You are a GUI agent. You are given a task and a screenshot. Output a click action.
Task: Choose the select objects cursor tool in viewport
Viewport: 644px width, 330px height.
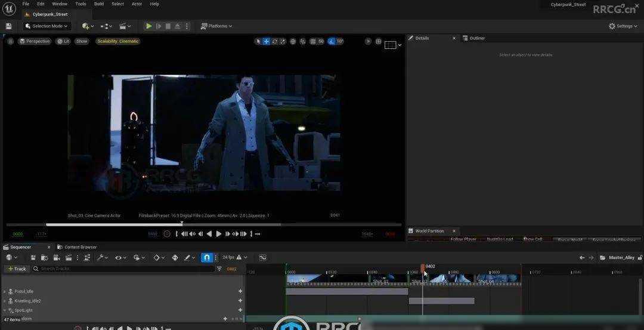[258, 42]
